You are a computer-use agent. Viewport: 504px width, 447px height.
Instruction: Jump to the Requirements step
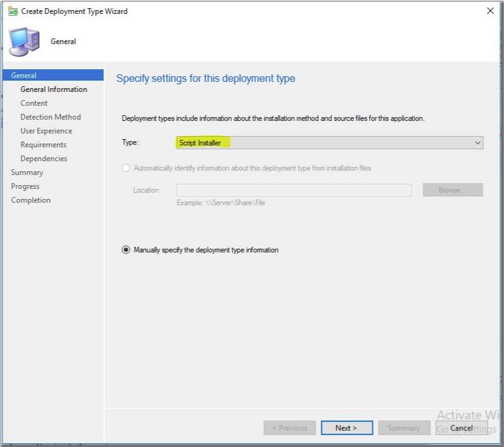tap(43, 145)
